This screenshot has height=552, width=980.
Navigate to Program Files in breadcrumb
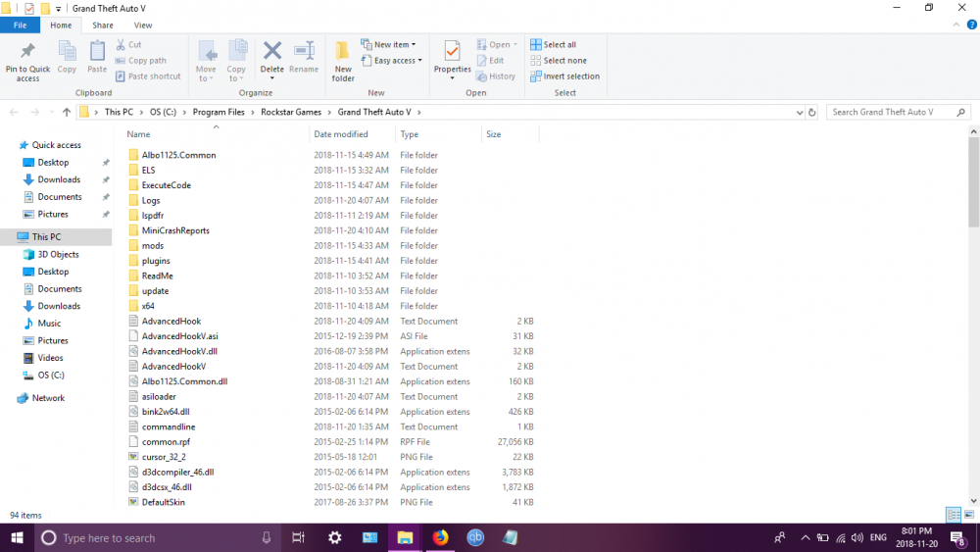tap(219, 112)
